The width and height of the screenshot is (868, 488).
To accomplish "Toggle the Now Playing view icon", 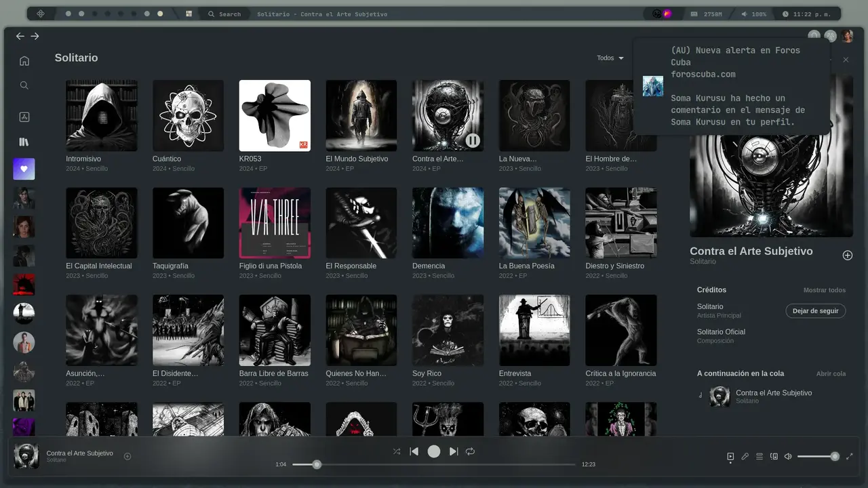I will (x=730, y=457).
